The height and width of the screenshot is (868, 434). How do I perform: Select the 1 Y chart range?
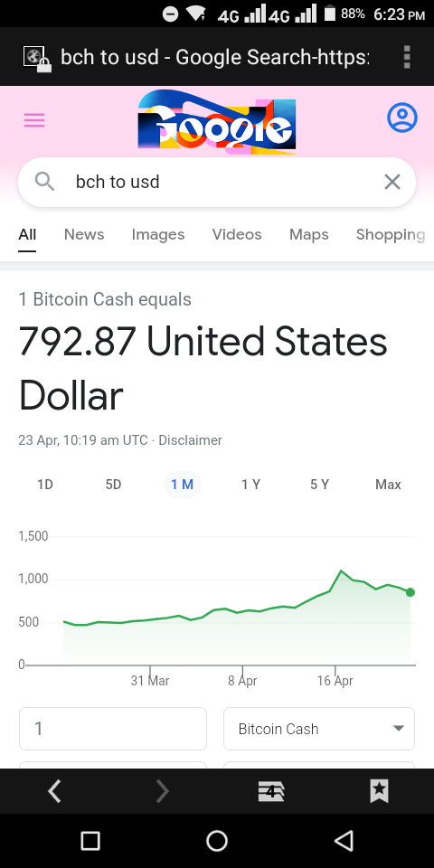click(250, 485)
